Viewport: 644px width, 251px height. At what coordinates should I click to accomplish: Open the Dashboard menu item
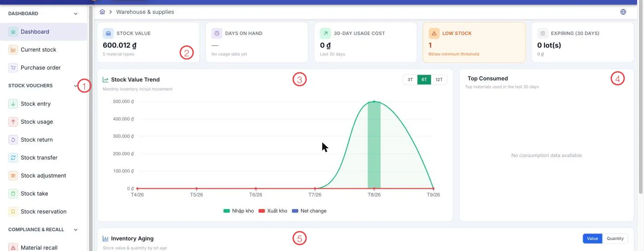pyautogui.click(x=43, y=32)
